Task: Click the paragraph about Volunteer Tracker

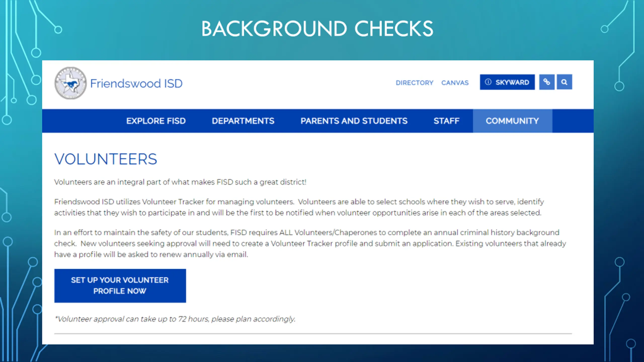Action: tap(299, 207)
